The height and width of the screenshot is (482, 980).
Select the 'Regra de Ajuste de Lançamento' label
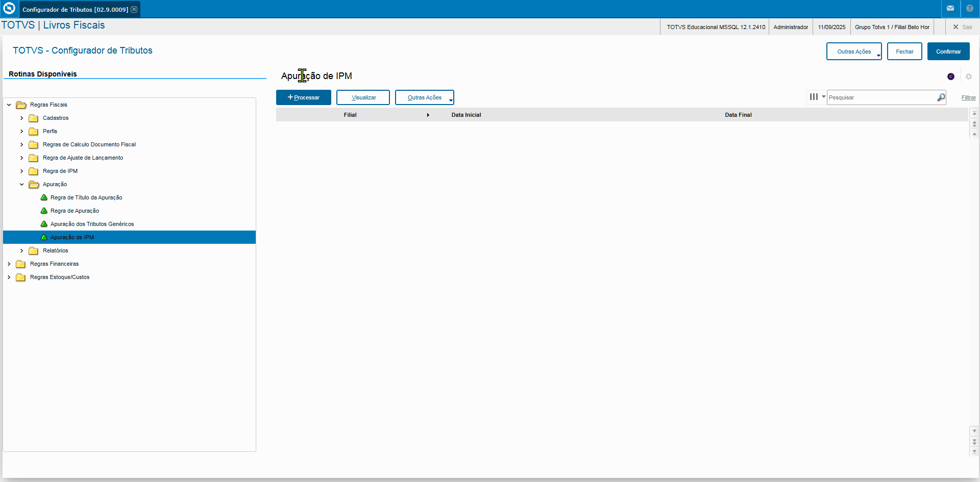[x=83, y=158]
